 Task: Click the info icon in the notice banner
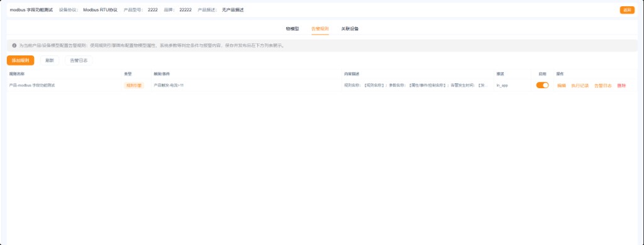point(14,45)
